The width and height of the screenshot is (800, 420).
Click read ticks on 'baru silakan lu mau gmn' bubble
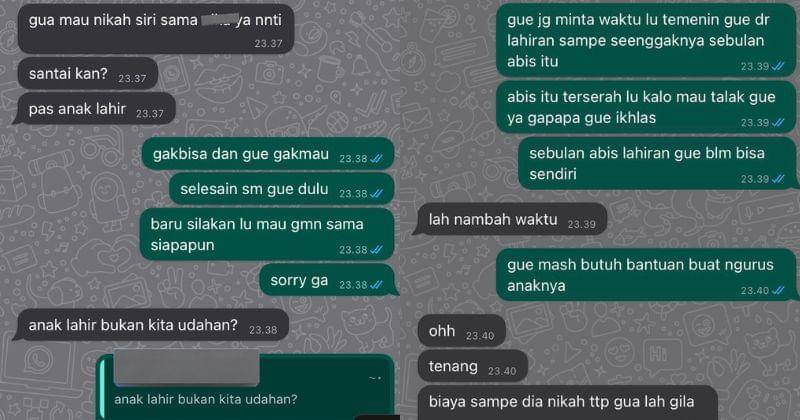(376, 250)
